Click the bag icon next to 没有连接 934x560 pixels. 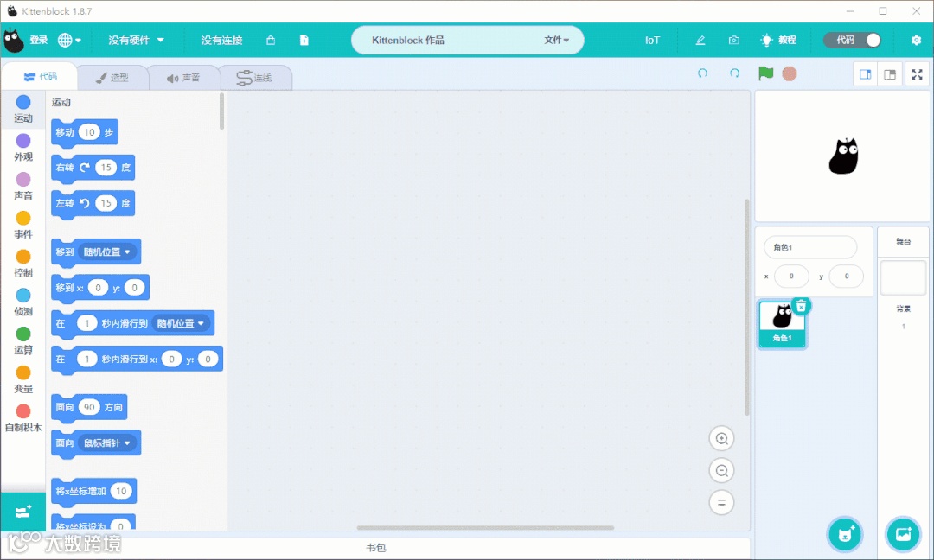coord(271,40)
